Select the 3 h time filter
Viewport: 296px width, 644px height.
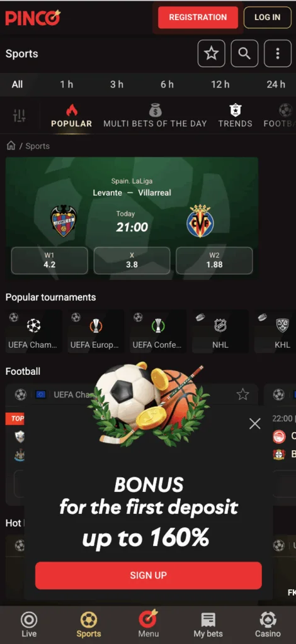coord(117,84)
